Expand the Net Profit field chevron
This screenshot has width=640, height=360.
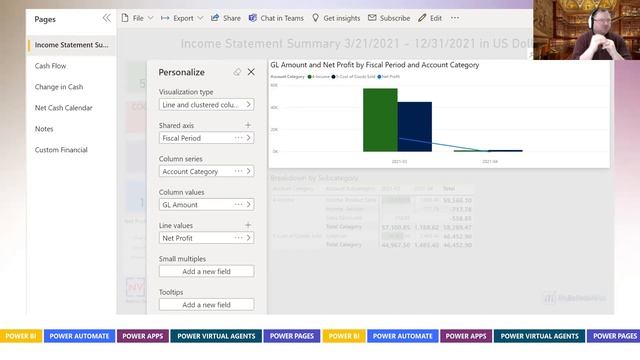point(249,238)
